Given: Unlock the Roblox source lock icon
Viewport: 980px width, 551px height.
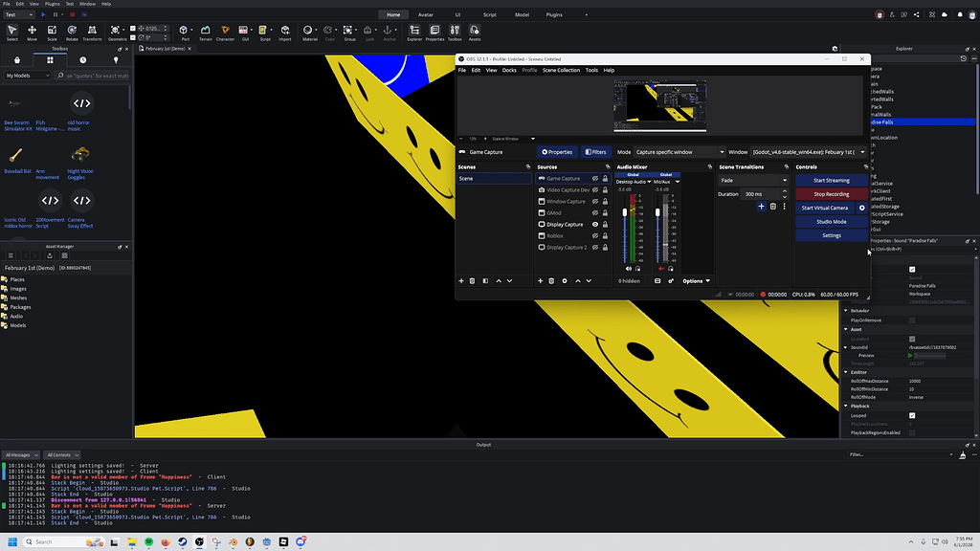Looking at the screenshot, I should coord(605,236).
